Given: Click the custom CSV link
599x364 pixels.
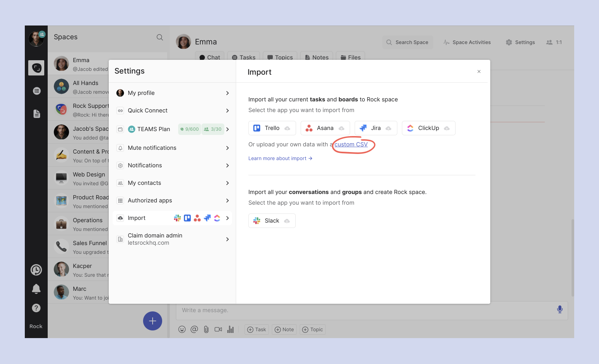Looking at the screenshot, I should tap(351, 144).
